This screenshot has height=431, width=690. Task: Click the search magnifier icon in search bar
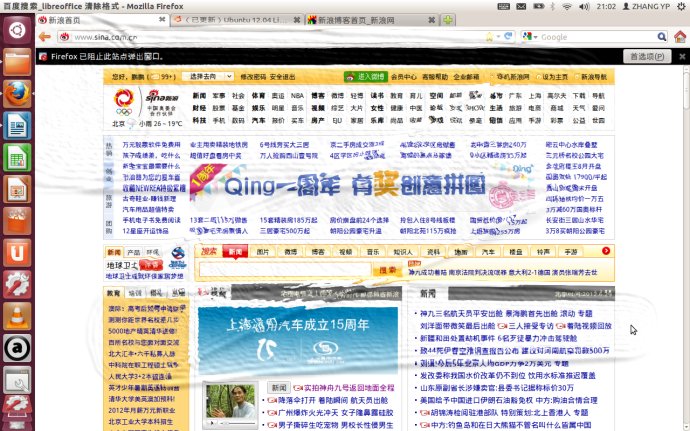[x=661, y=37]
